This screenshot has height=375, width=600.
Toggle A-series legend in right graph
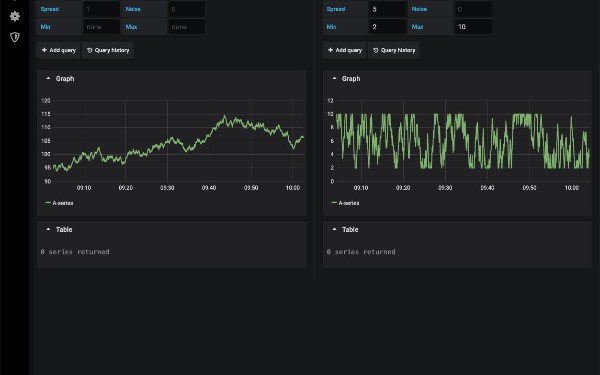pos(346,203)
